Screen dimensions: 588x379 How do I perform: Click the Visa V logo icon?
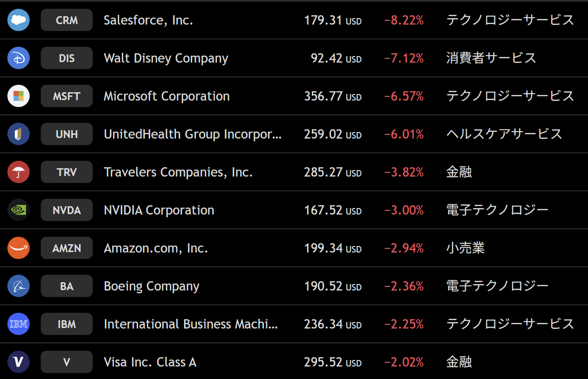19,362
